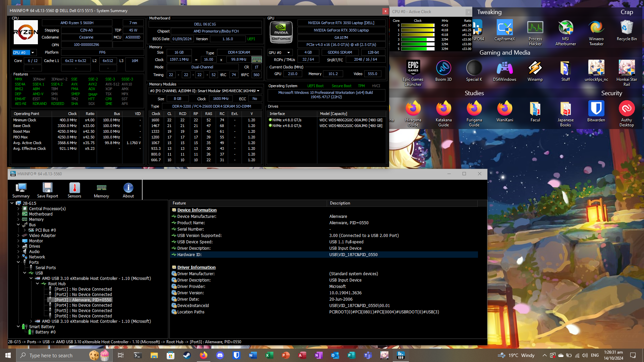This screenshot has width=644, height=362.
Task: Click the Feature column header
Action: [x=248, y=203]
